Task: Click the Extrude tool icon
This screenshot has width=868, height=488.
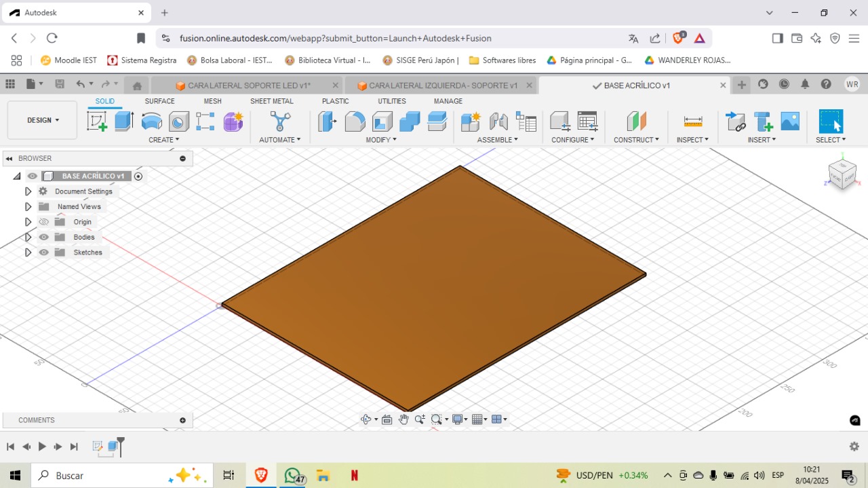Action: pyautogui.click(x=123, y=121)
